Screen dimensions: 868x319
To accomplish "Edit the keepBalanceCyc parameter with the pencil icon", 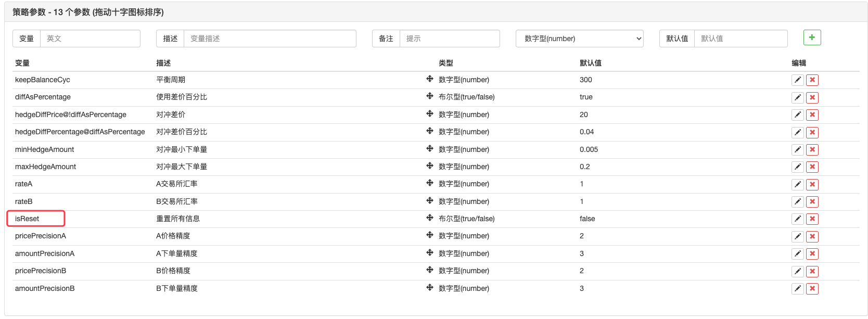I will (797, 80).
